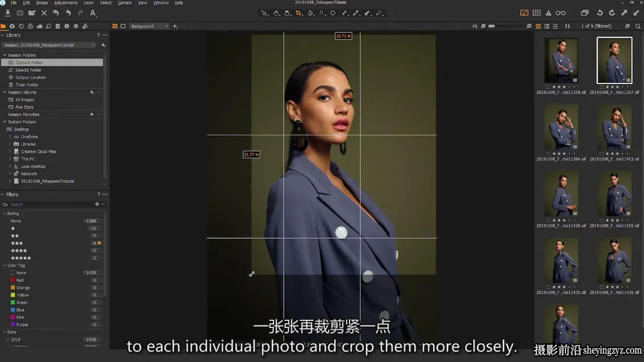The image size is (644, 362).
Task: Open the Layer menu
Action: [89, 3]
